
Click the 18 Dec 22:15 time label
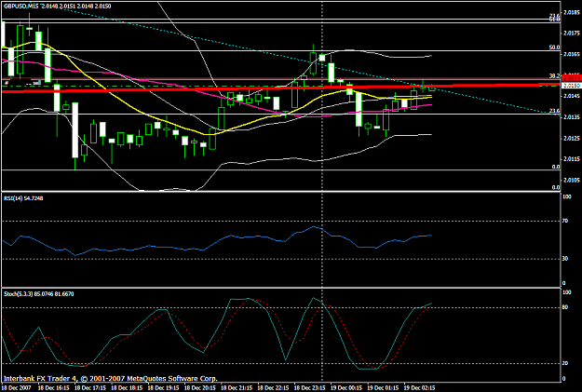click(273, 387)
